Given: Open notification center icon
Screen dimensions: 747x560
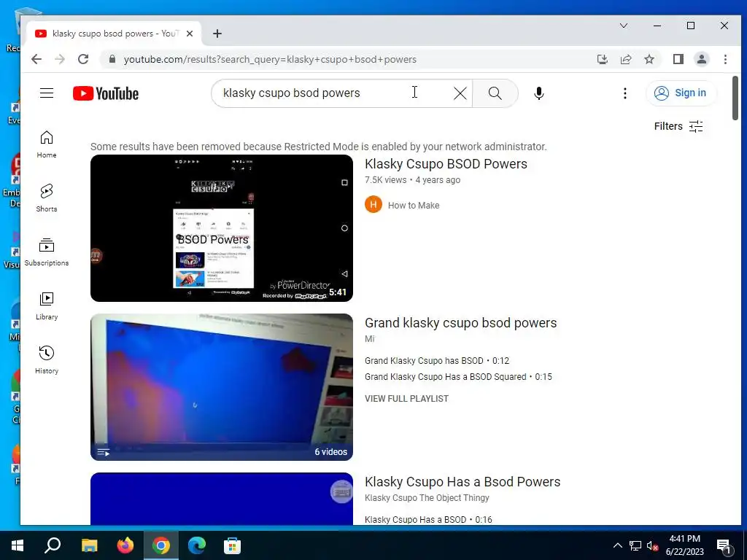Looking at the screenshot, I should pos(724,547).
